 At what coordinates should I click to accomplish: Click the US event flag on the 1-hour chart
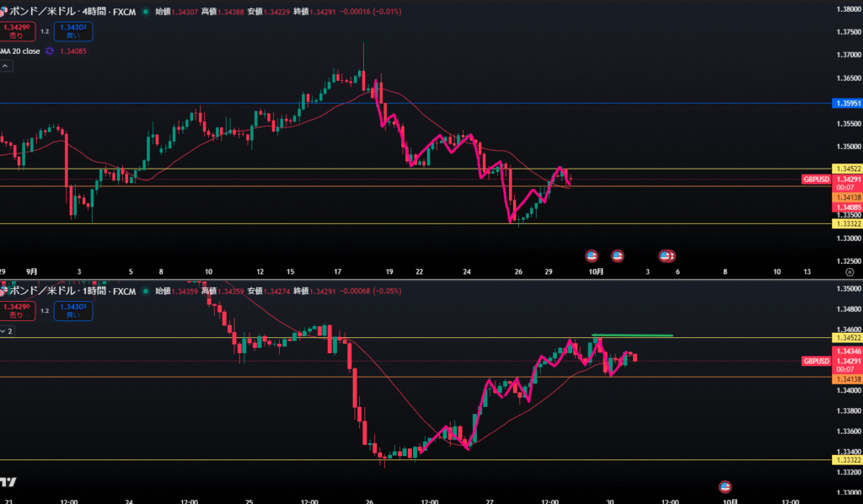coord(724,486)
